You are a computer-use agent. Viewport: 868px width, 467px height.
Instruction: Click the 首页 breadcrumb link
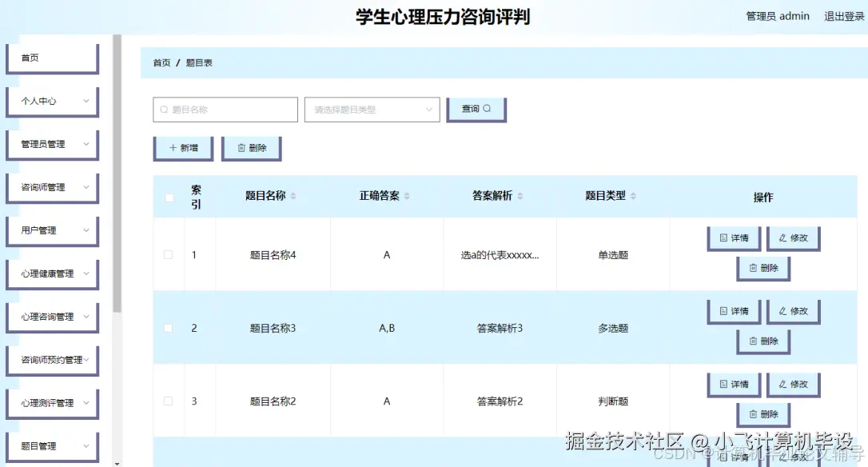pyautogui.click(x=161, y=62)
